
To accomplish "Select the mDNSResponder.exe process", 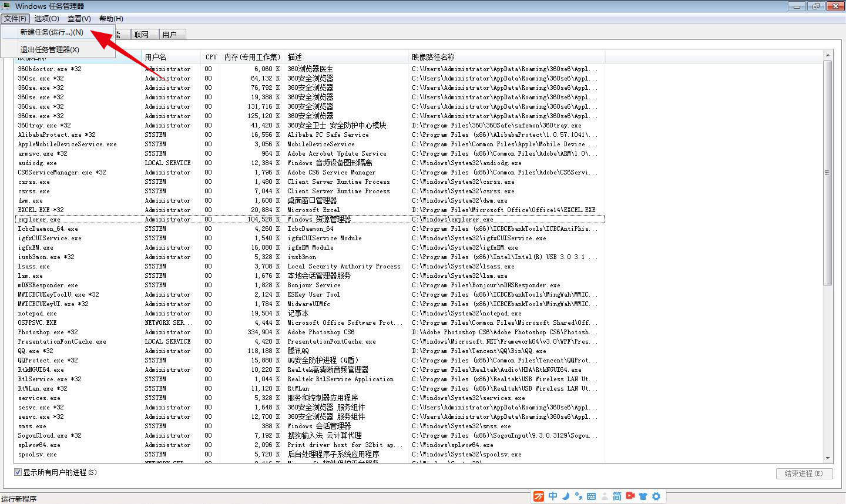I will coord(310,285).
